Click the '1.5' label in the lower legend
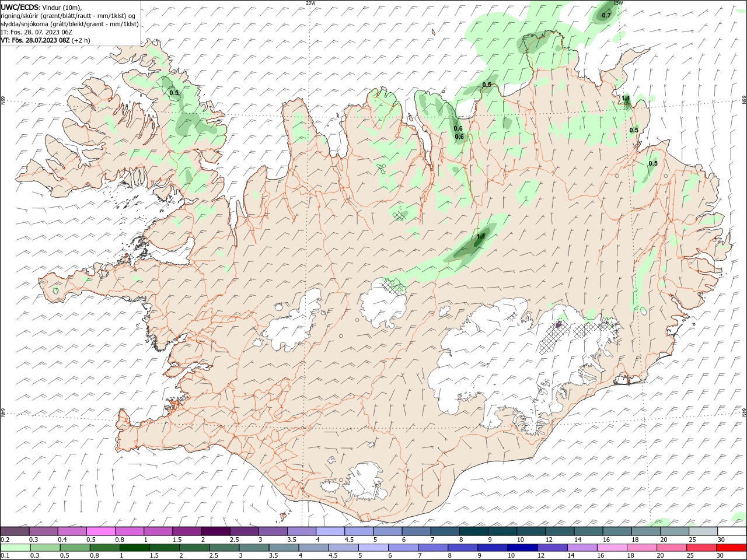 point(154,556)
